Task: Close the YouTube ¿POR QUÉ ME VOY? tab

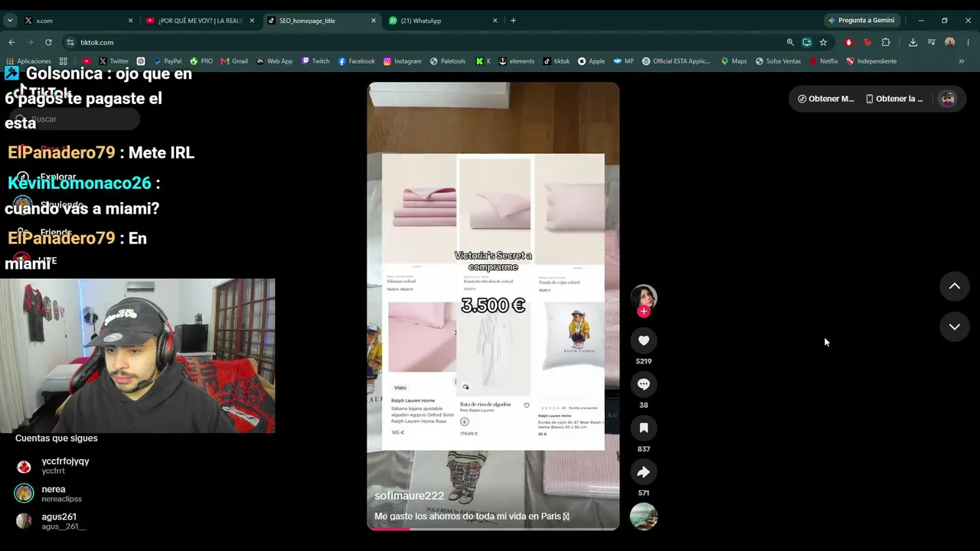Action: click(x=252, y=21)
